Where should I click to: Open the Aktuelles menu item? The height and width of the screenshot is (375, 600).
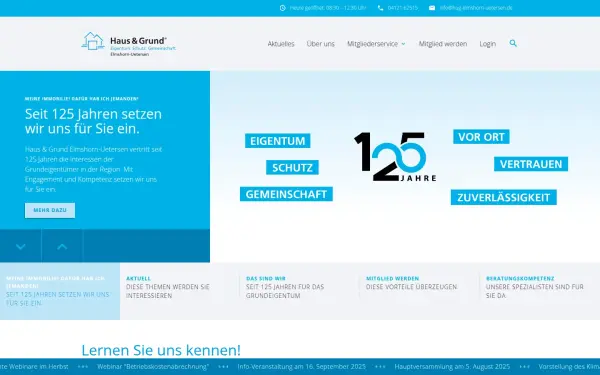[281, 44]
